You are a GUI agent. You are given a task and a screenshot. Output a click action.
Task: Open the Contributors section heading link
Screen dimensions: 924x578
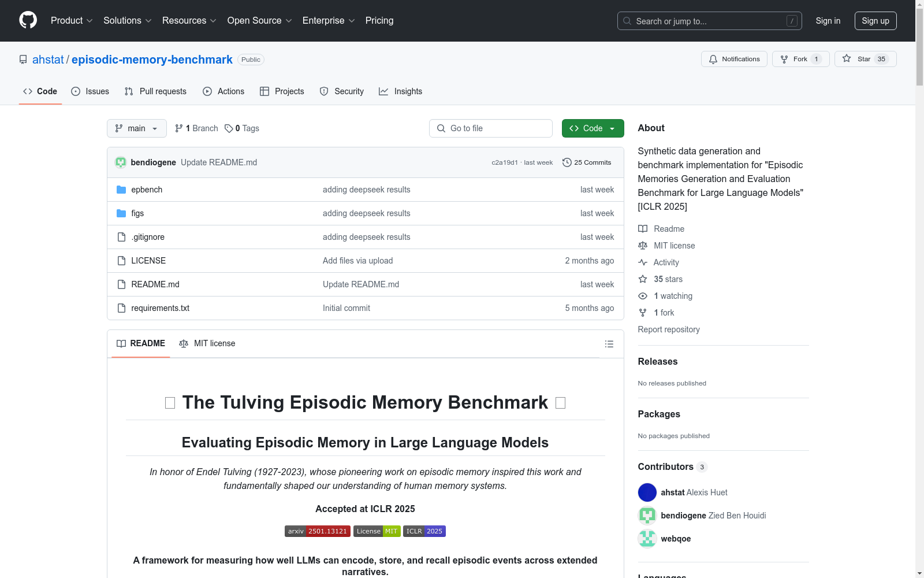tap(673, 466)
